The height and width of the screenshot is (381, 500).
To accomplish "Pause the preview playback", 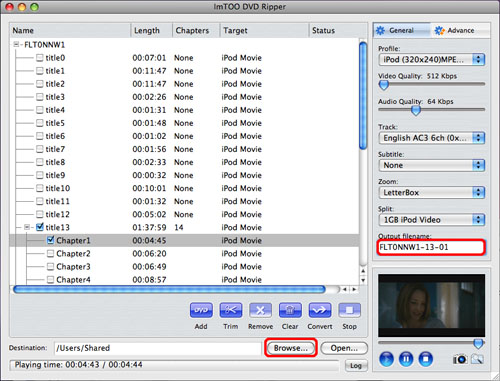I will tap(406, 359).
